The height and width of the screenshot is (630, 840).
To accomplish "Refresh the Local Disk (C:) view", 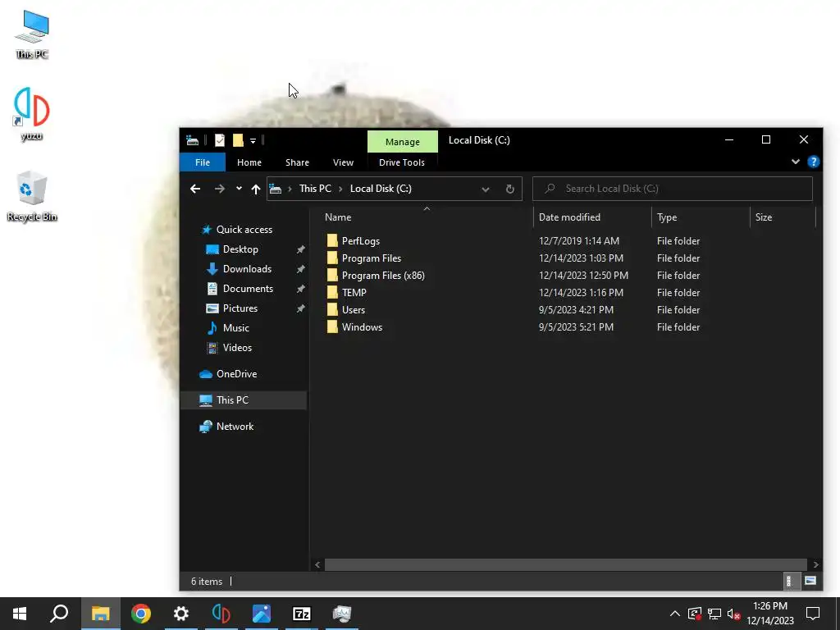I will [x=510, y=189].
